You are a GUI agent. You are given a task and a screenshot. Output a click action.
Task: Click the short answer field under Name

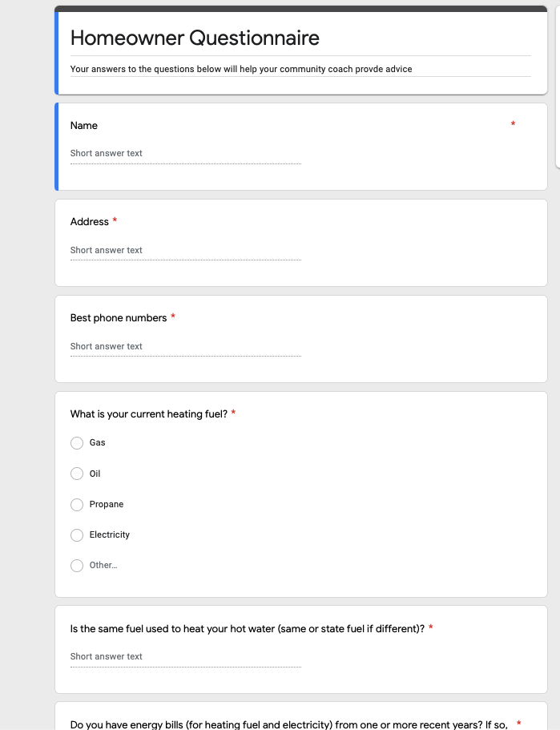[x=186, y=154]
